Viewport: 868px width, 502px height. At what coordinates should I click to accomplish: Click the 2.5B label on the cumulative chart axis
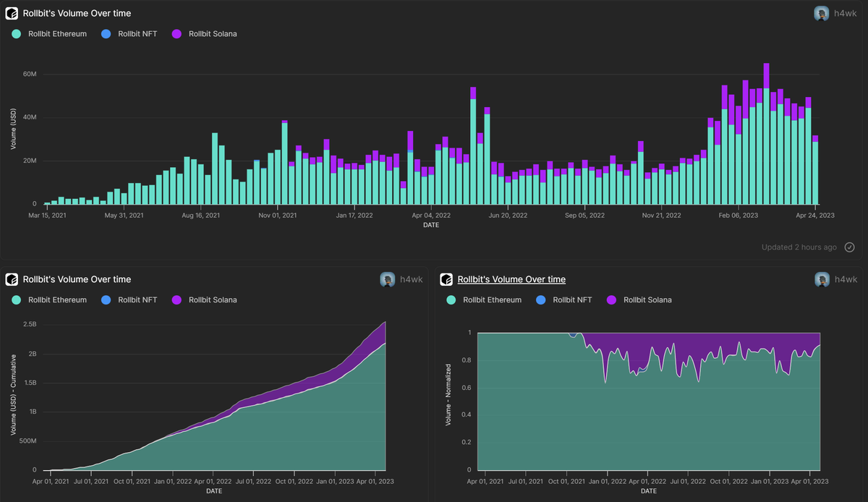click(30, 324)
